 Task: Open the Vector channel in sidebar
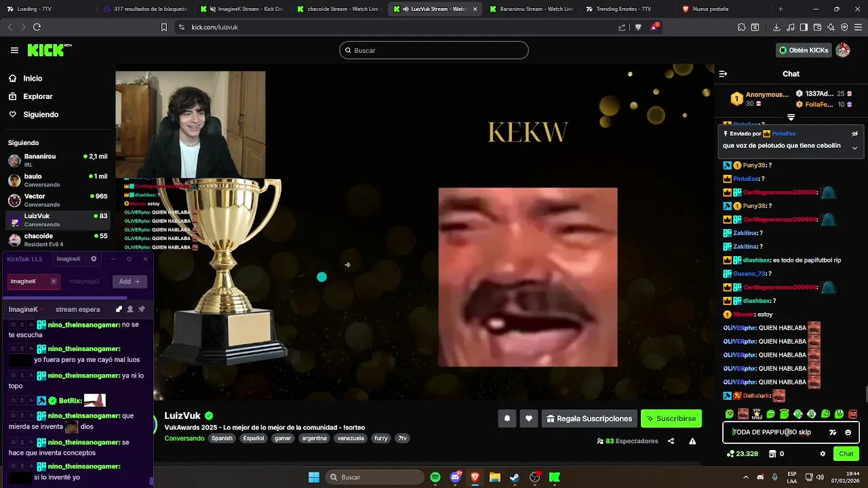pos(58,200)
